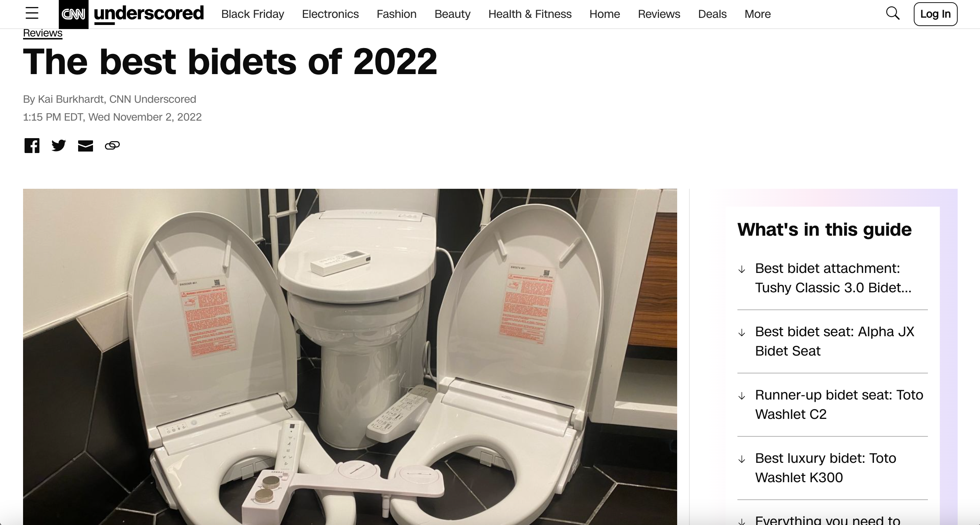Open the bidets hero photo

click(350, 357)
